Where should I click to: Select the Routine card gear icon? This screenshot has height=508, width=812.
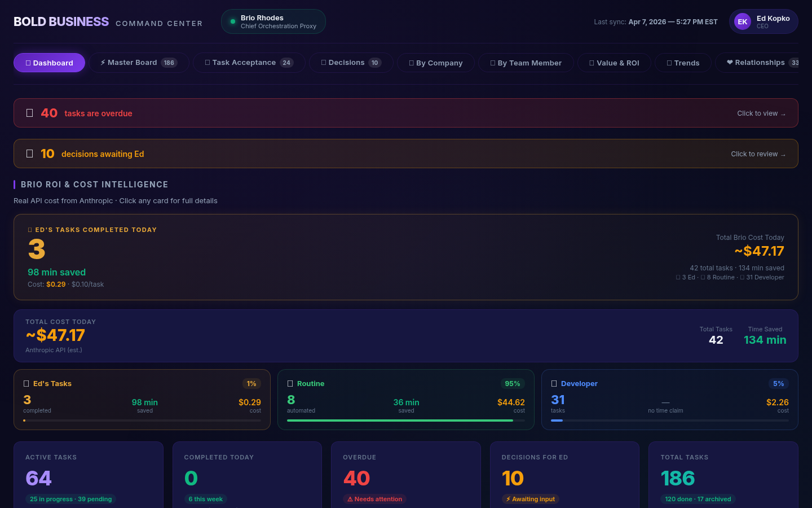289,383
